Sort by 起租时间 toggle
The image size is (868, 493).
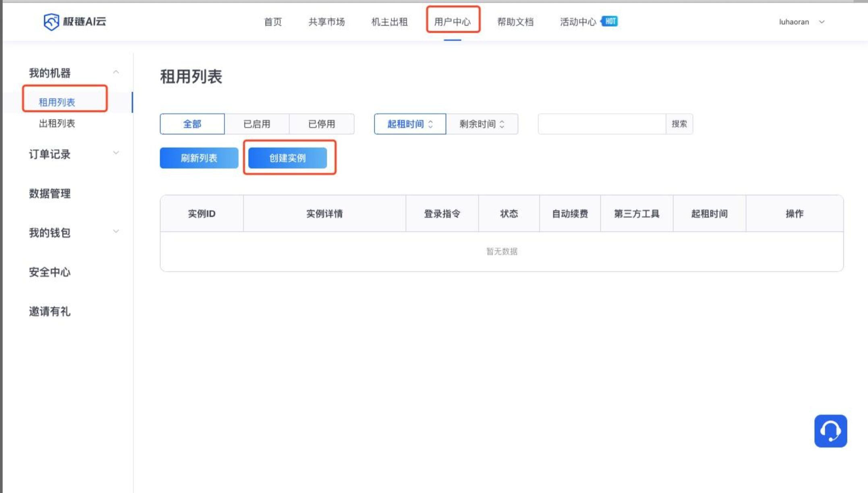[410, 124]
